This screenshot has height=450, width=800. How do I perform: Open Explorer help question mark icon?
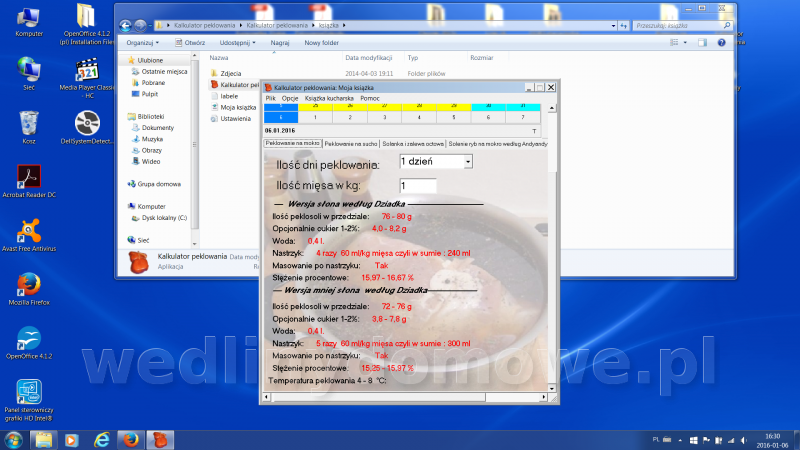point(721,43)
